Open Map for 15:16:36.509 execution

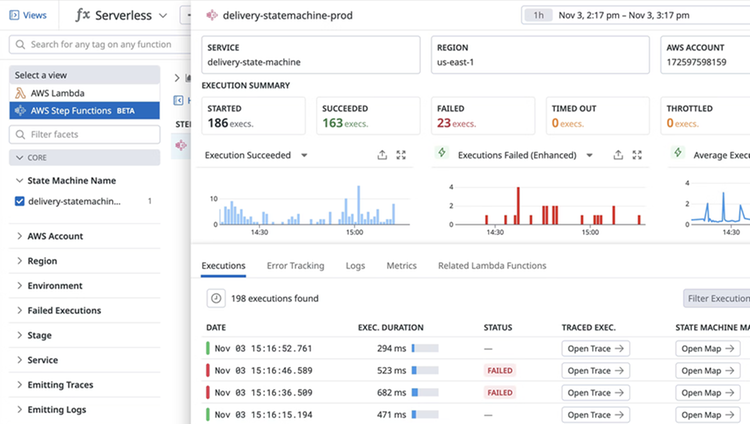(x=708, y=392)
